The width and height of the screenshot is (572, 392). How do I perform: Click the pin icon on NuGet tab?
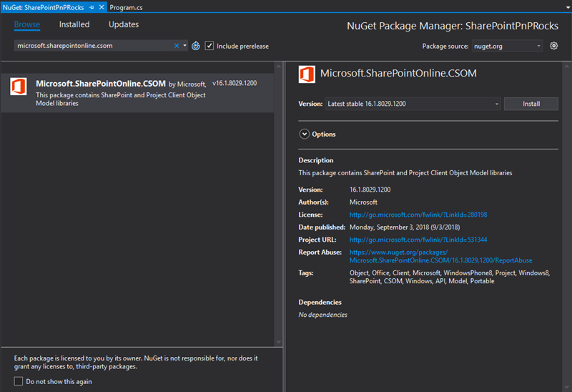(92, 7)
